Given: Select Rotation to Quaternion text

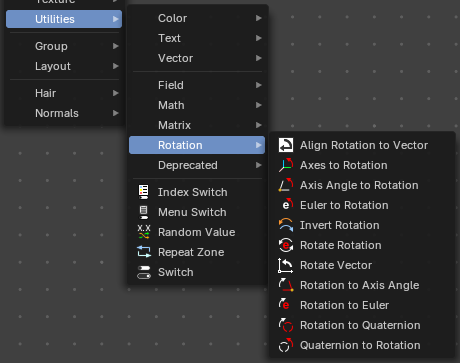Looking at the screenshot, I should pyautogui.click(x=360, y=325).
